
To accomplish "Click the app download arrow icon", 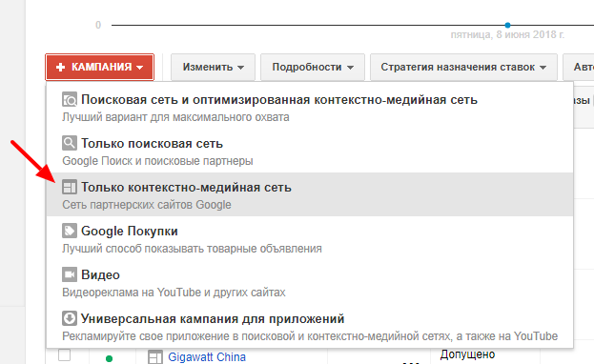I will (x=70, y=318).
